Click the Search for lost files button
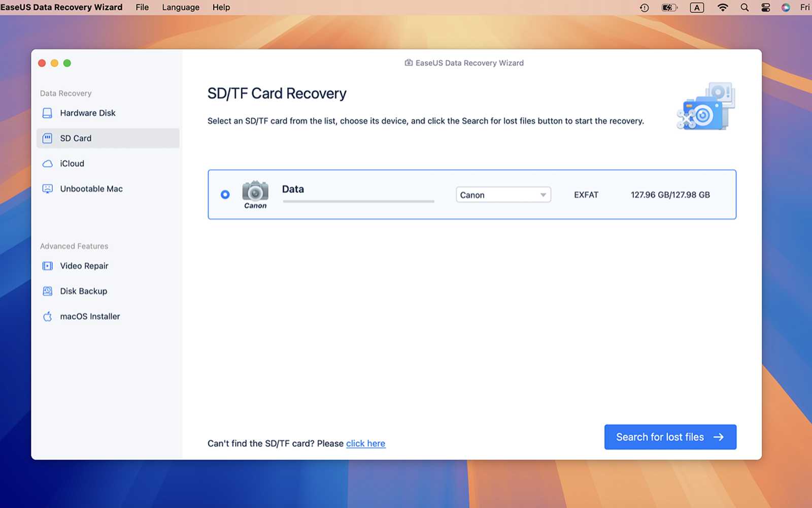 (x=670, y=437)
